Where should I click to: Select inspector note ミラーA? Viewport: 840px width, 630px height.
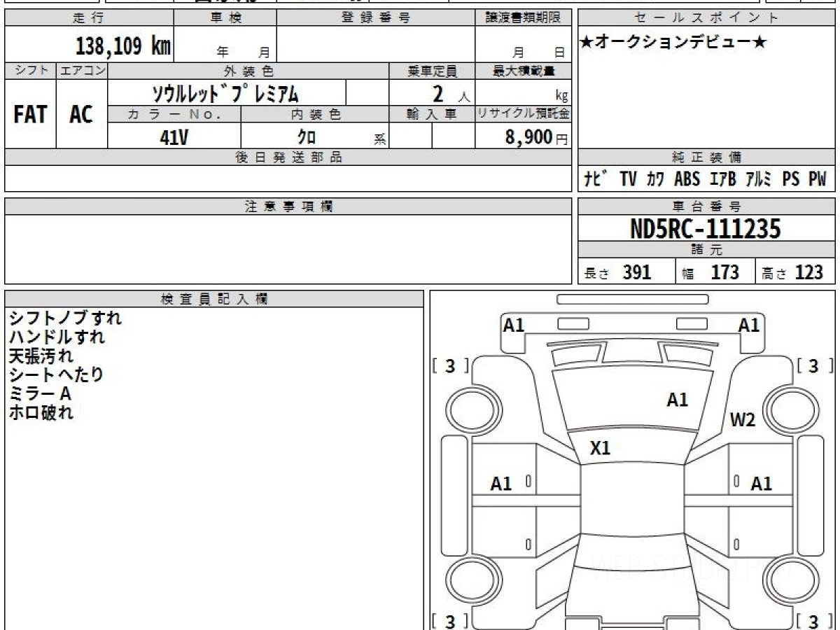pos(40,393)
